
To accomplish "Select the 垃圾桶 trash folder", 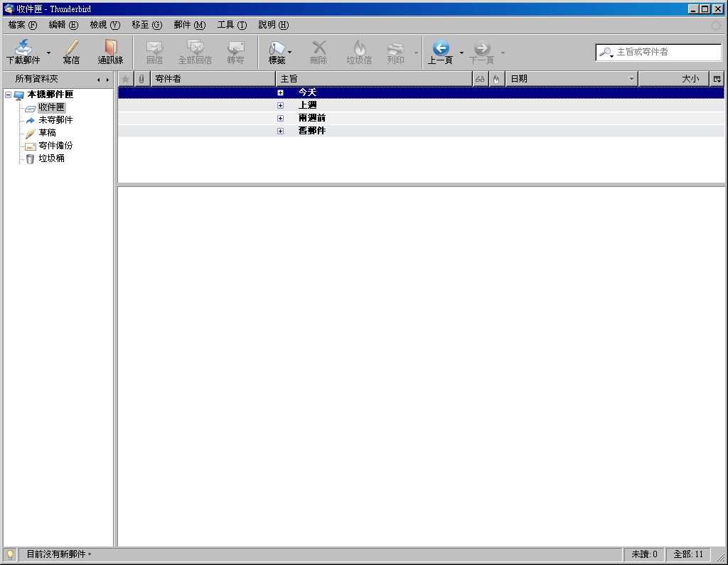I will [x=51, y=158].
